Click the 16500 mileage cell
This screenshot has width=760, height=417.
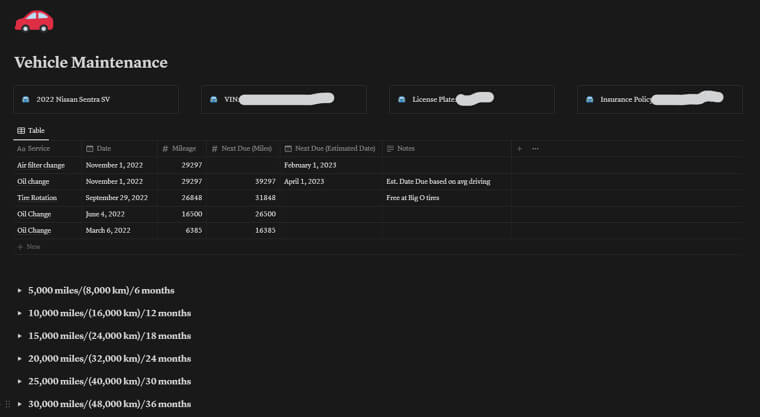[x=182, y=214]
